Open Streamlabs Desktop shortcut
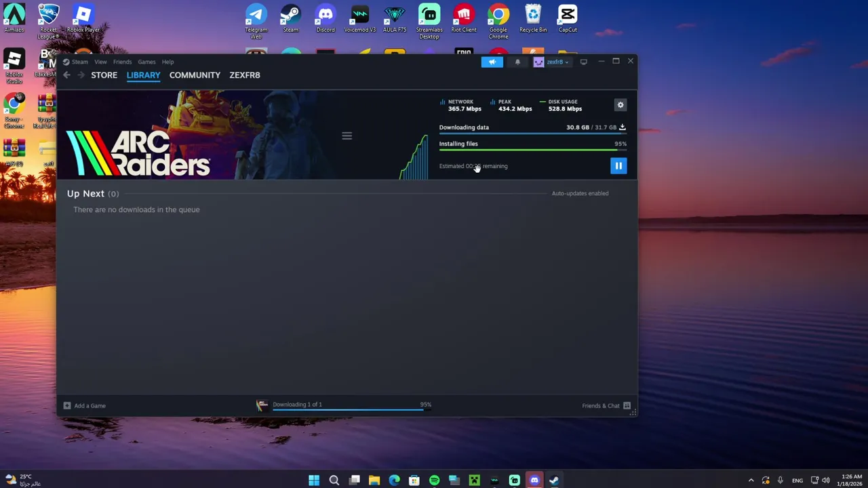 [x=429, y=20]
